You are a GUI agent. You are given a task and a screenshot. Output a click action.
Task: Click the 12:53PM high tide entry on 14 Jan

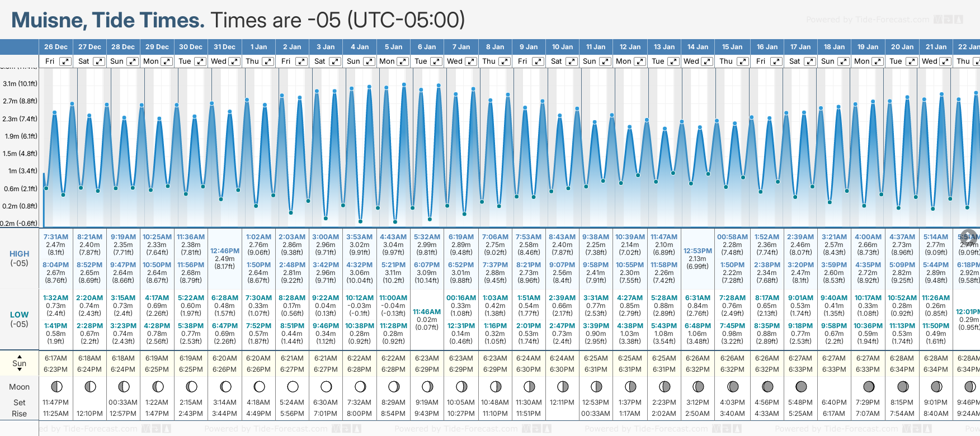[x=698, y=251]
